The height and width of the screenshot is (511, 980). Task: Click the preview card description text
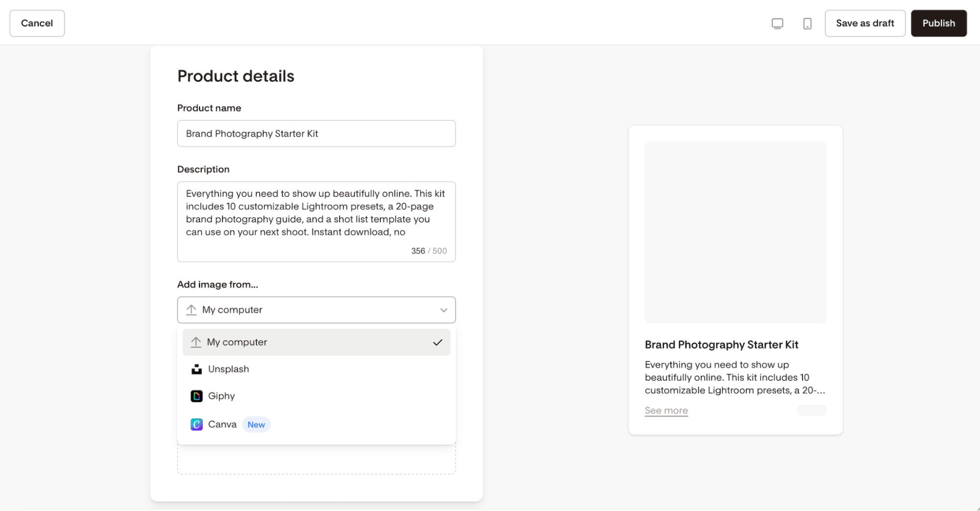(x=735, y=378)
